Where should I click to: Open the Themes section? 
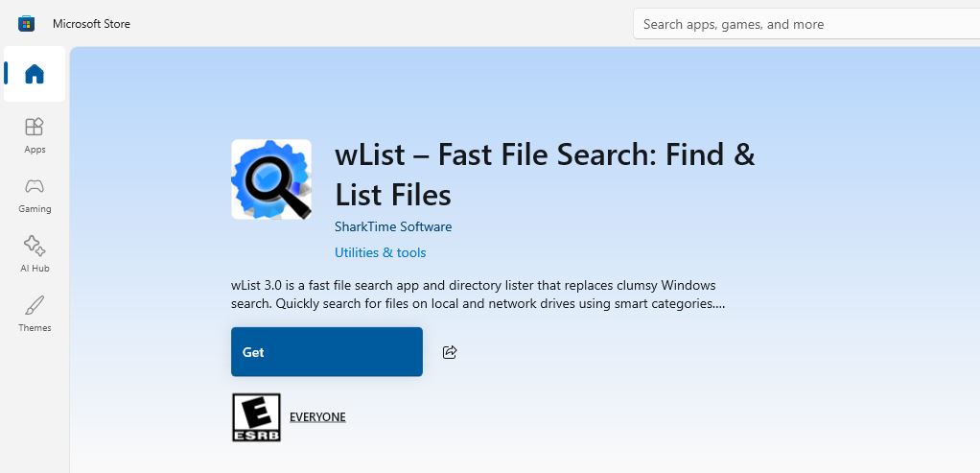tap(35, 313)
